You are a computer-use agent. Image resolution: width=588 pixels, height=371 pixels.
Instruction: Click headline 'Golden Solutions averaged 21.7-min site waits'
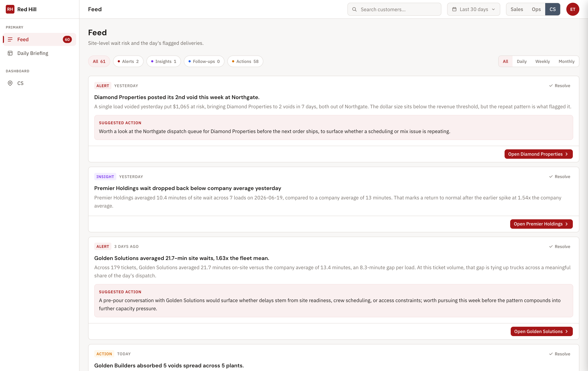click(182, 258)
